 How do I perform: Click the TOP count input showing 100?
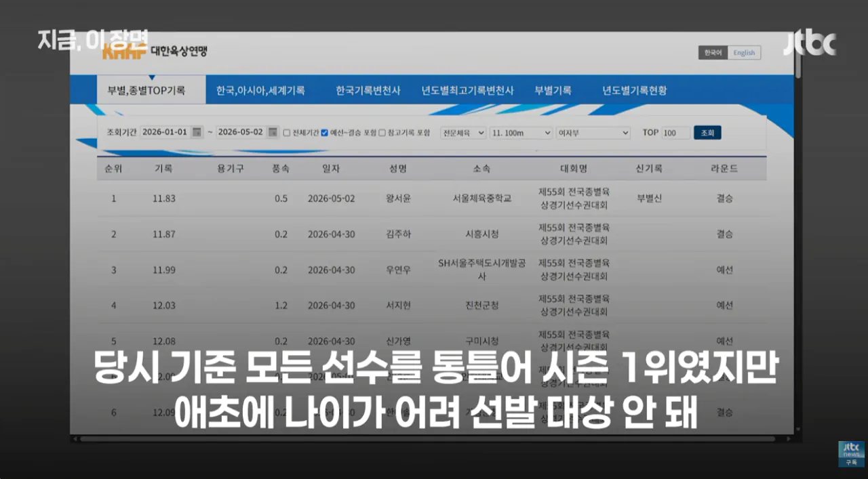pyautogui.click(x=675, y=133)
